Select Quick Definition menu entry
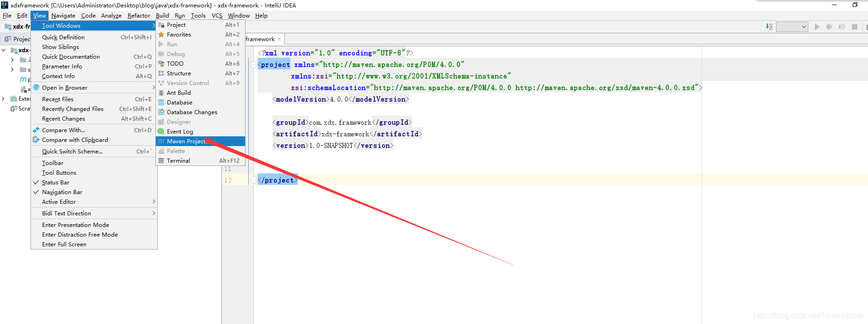Image resolution: width=868 pixels, height=324 pixels. point(94,37)
